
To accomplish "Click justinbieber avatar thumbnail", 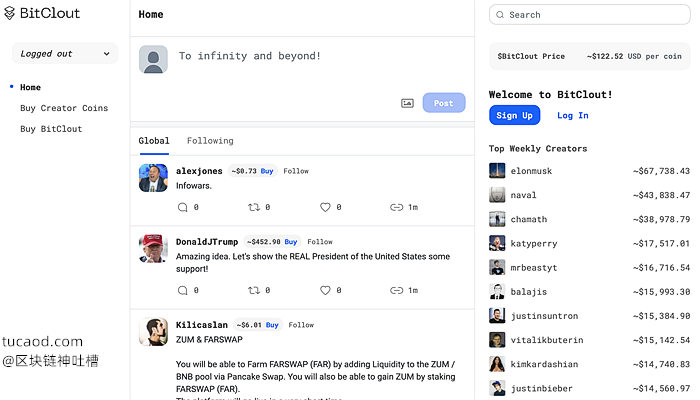I will [497, 388].
